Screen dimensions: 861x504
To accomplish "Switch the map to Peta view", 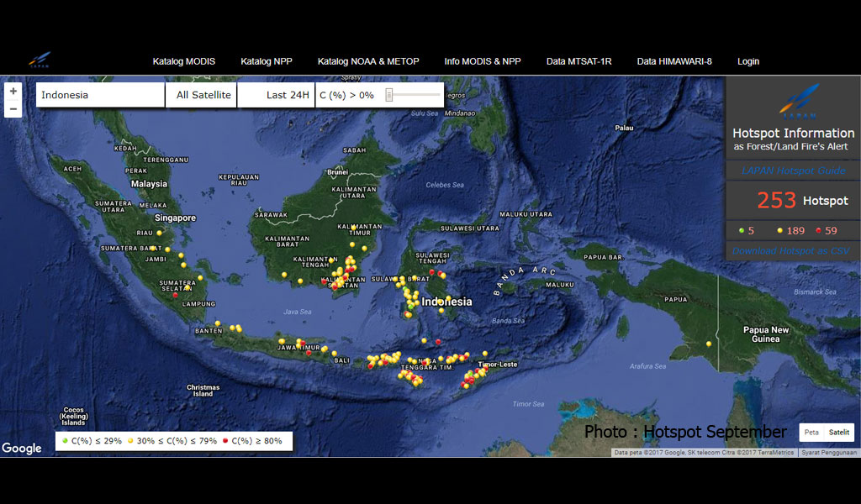I will click(810, 432).
